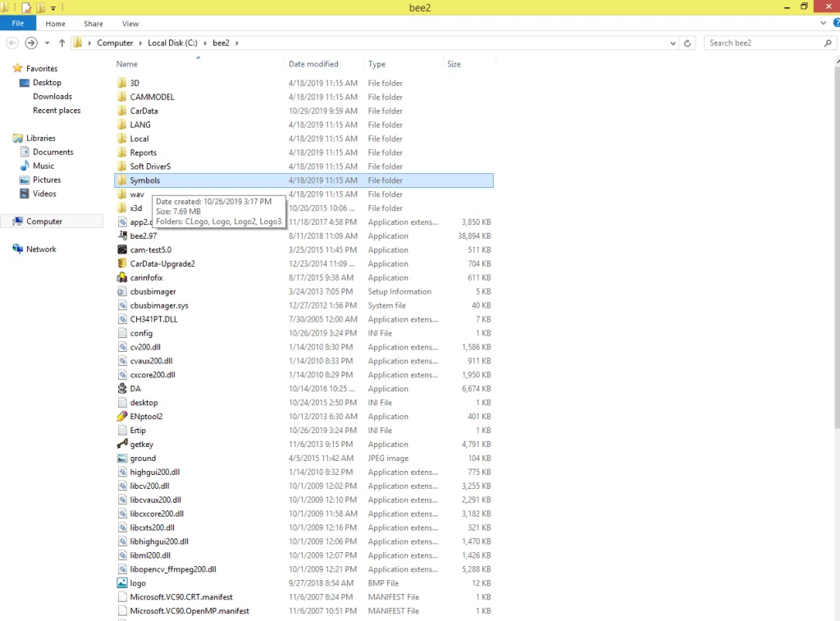Sort files by Date modified column
Screen dimensions: 840x621
pos(313,64)
